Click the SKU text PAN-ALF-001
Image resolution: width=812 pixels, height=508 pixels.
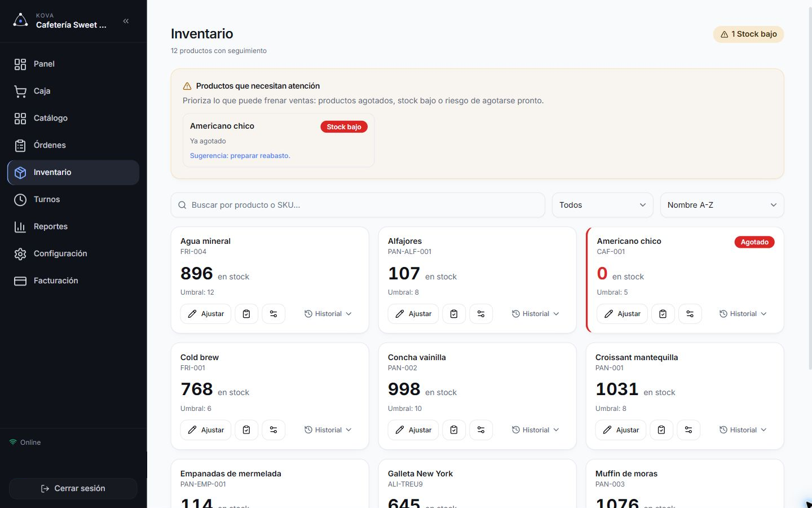409,252
